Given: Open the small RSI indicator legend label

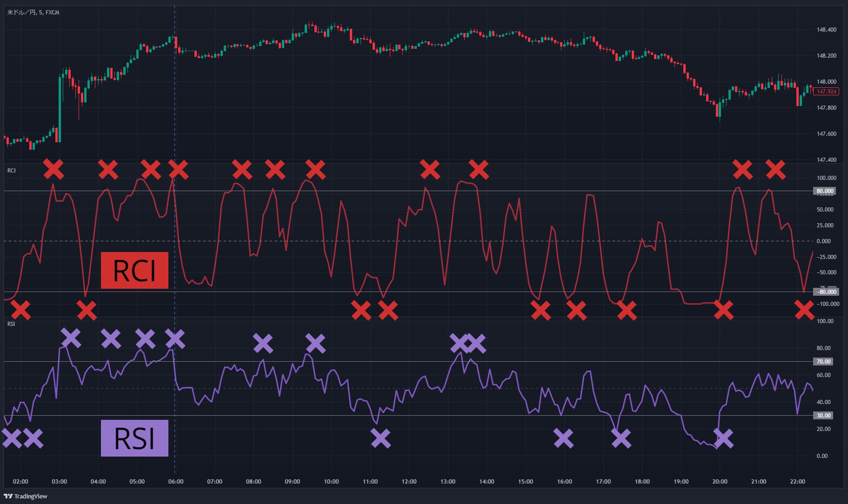Looking at the screenshot, I should coord(11,324).
